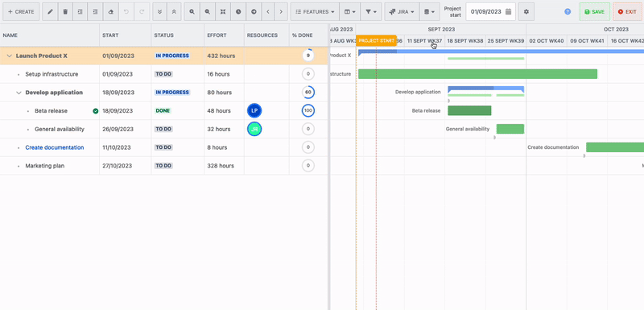
Task: Click the Beta release Gantt bar
Action: tap(469, 110)
